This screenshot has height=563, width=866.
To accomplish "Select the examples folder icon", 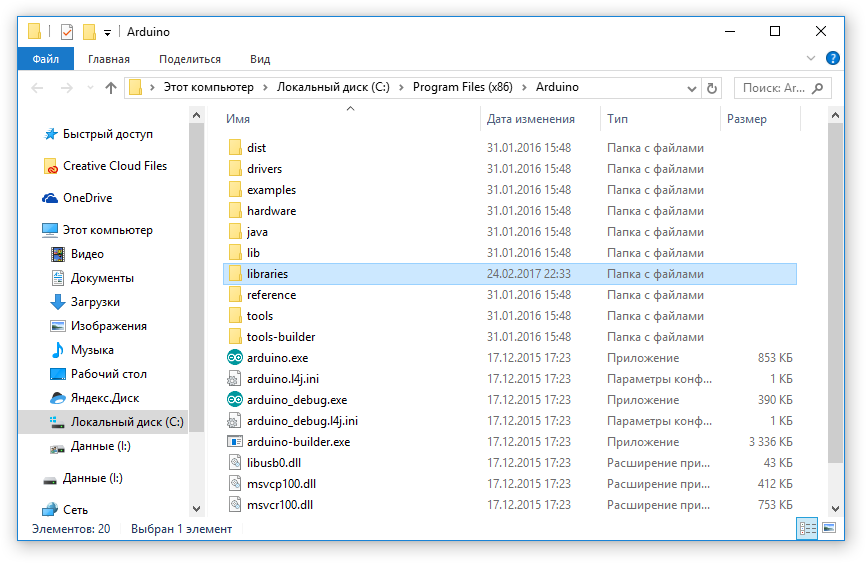I will pos(235,190).
